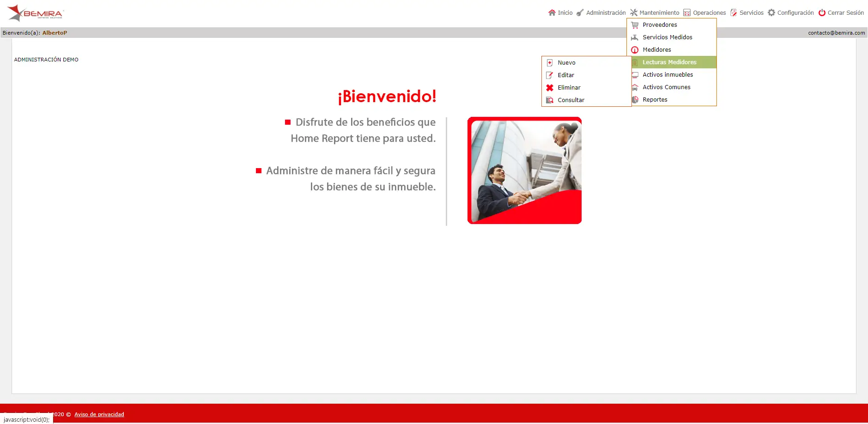This screenshot has width=868, height=424.
Task: Click the AlbertoP username
Action: click(x=55, y=33)
